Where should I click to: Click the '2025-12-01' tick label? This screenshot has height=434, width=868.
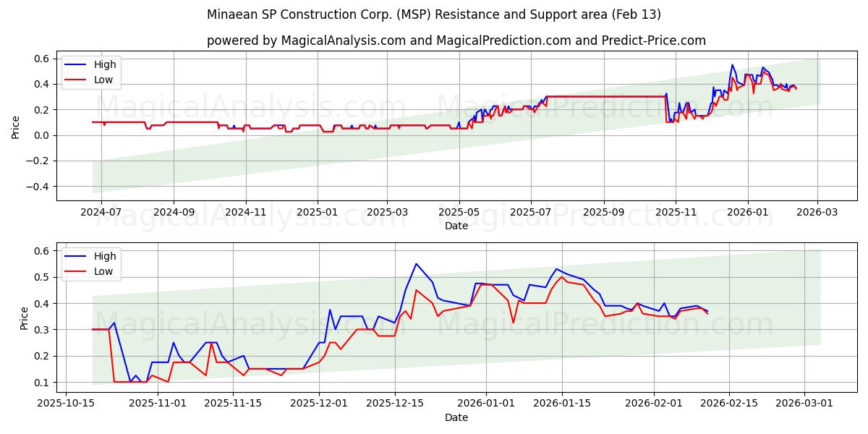(319, 404)
